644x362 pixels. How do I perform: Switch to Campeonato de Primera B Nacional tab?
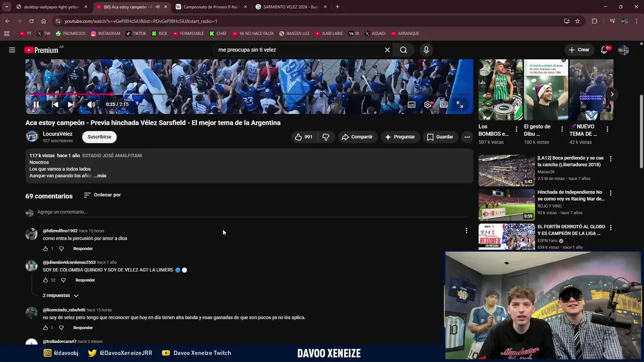tap(211, 7)
